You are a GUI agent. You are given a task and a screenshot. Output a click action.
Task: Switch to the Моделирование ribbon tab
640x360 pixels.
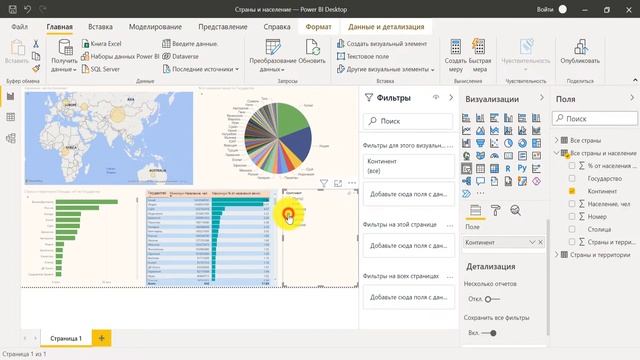[155, 27]
